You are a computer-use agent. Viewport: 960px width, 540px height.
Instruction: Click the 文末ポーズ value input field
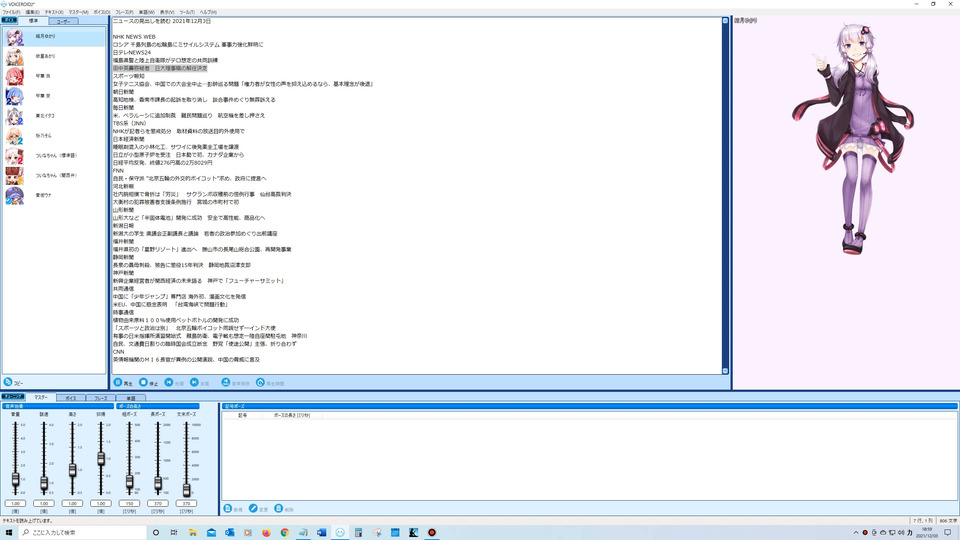point(186,503)
